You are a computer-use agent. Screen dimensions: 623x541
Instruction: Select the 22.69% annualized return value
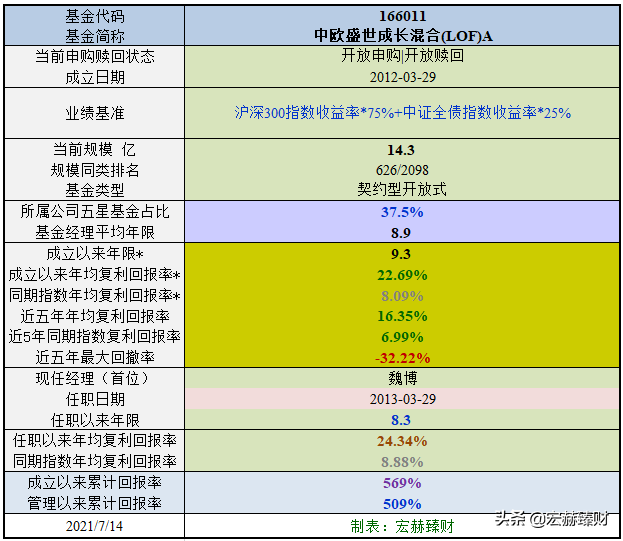(x=402, y=275)
